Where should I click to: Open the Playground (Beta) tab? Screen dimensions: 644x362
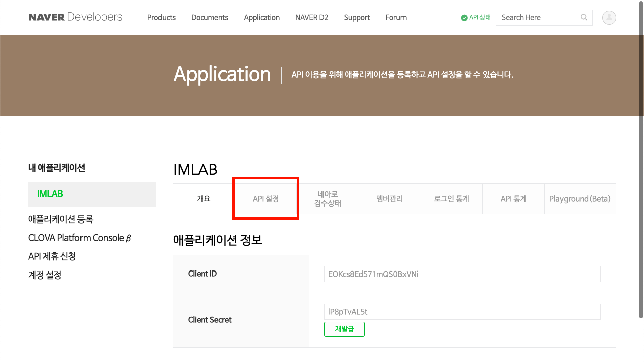click(580, 199)
